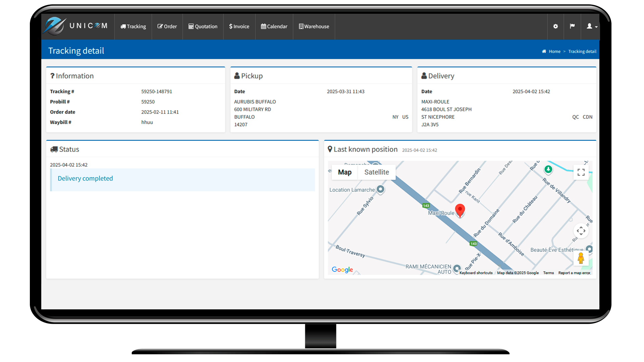Toggle fullscreen map view
The width and height of the screenshot is (644, 362).
click(581, 172)
